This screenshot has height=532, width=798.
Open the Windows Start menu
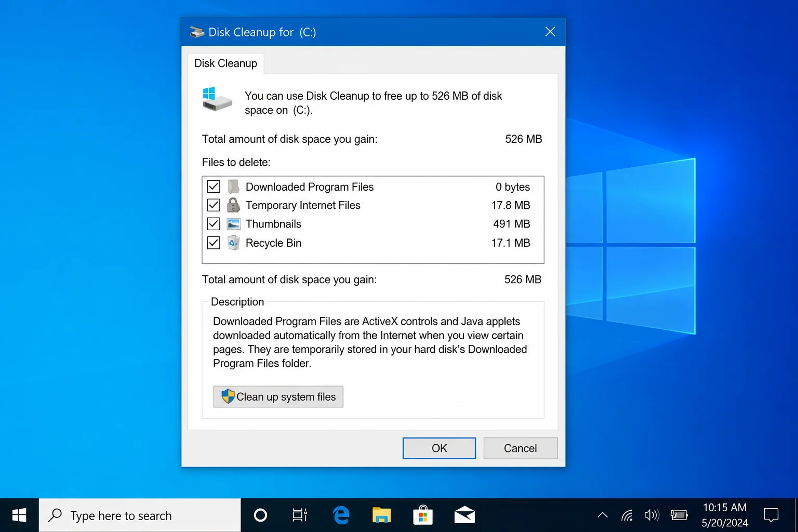(19, 515)
